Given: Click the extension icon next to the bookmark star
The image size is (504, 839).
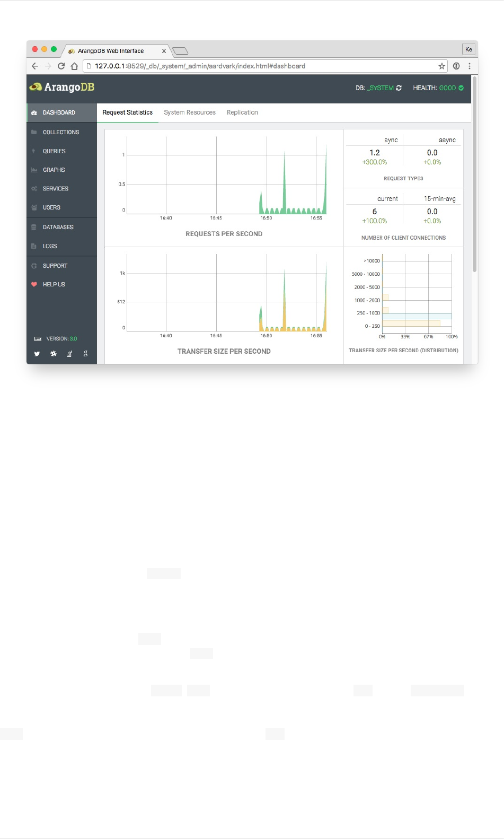Looking at the screenshot, I should coord(456,66).
